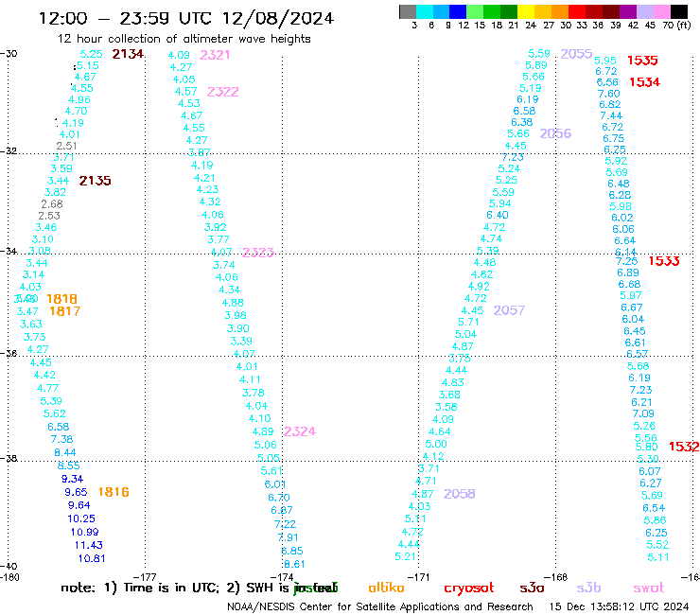
Task: Select the wave height value 9.34
Action: point(72,479)
